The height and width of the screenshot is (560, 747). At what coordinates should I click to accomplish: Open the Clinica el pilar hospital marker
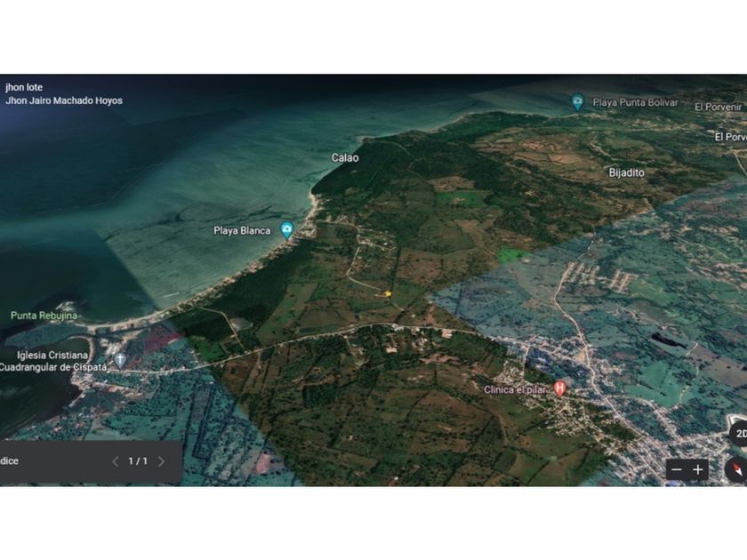pyautogui.click(x=559, y=388)
